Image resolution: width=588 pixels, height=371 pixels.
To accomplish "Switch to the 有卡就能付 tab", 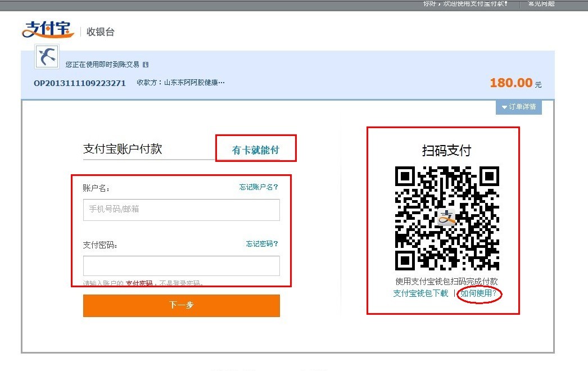I will (256, 150).
